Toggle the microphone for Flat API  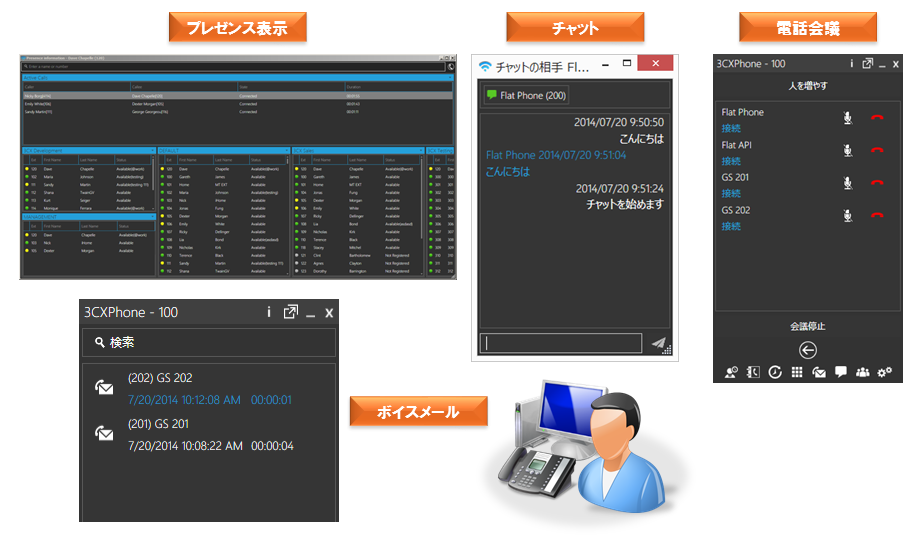click(x=847, y=151)
